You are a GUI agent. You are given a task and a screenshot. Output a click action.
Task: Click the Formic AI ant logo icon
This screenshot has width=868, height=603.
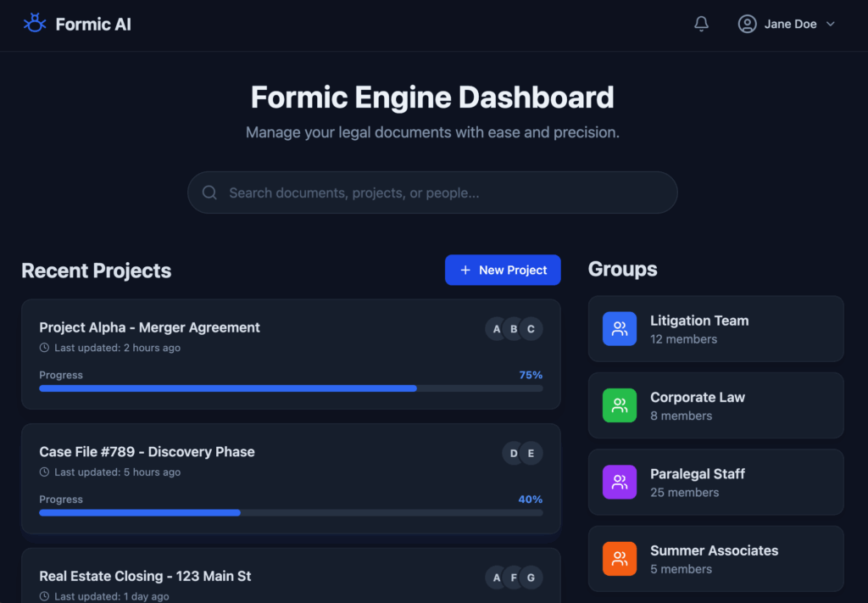34,24
